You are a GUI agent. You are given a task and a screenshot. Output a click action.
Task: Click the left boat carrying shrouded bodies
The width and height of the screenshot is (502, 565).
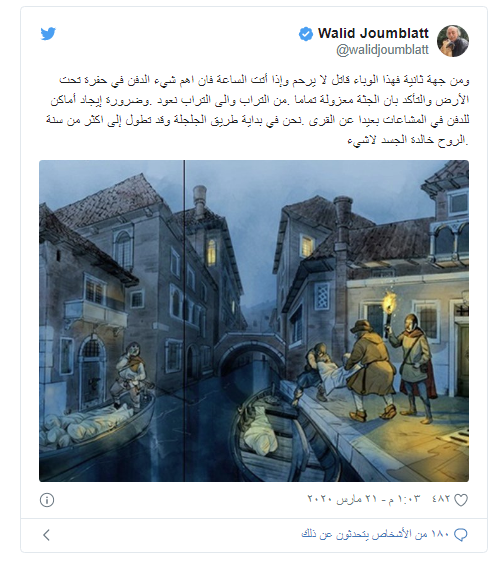pyautogui.click(x=97, y=429)
